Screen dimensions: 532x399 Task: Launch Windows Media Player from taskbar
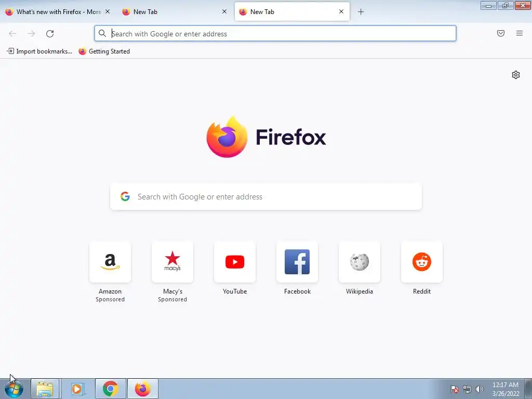point(77,389)
